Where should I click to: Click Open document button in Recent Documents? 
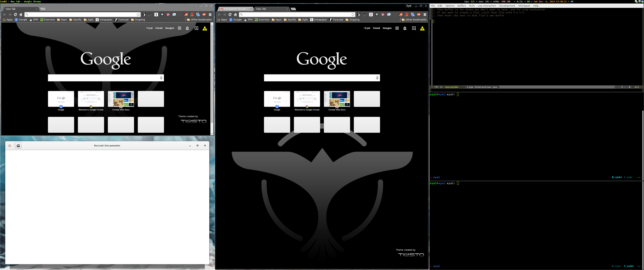(18, 145)
